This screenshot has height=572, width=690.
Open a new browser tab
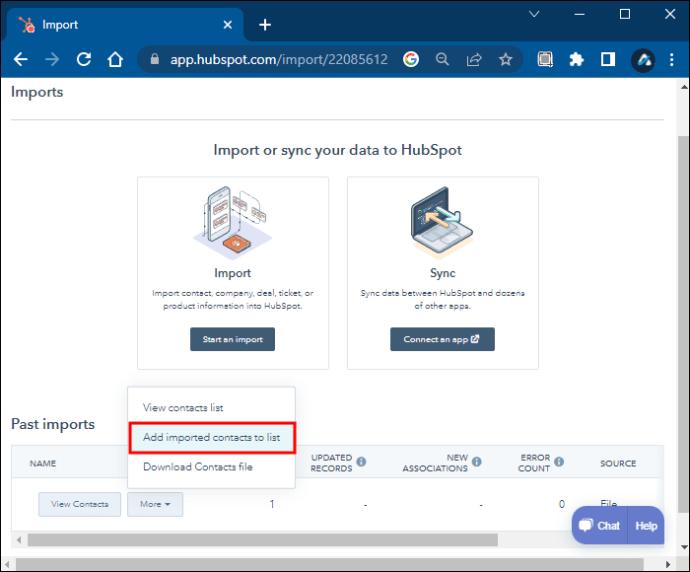(x=265, y=25)
